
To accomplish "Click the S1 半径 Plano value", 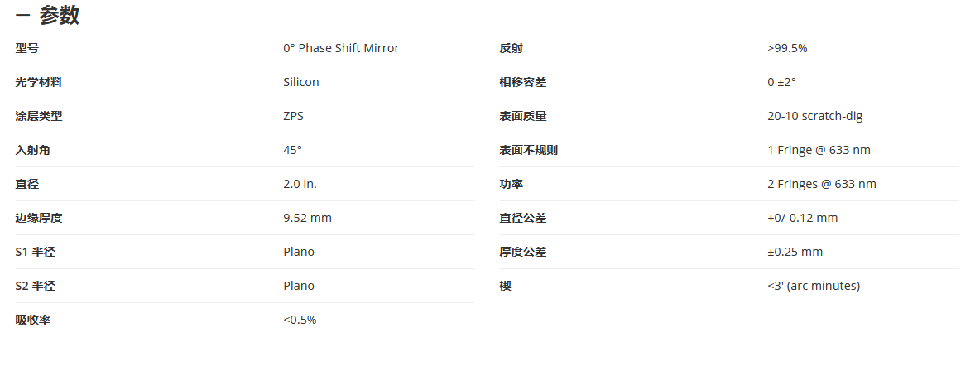I will tap(298, 252).
